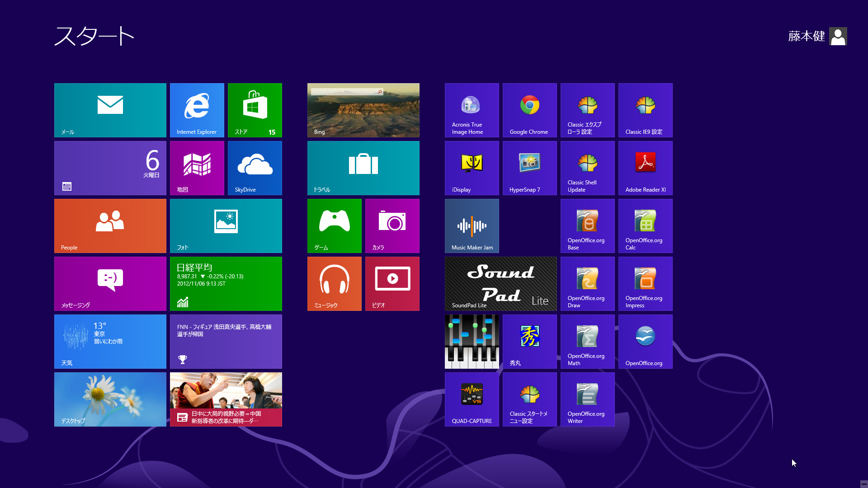
Task: Launch OpenOffice.org Impress
Action: coord(646,284)
